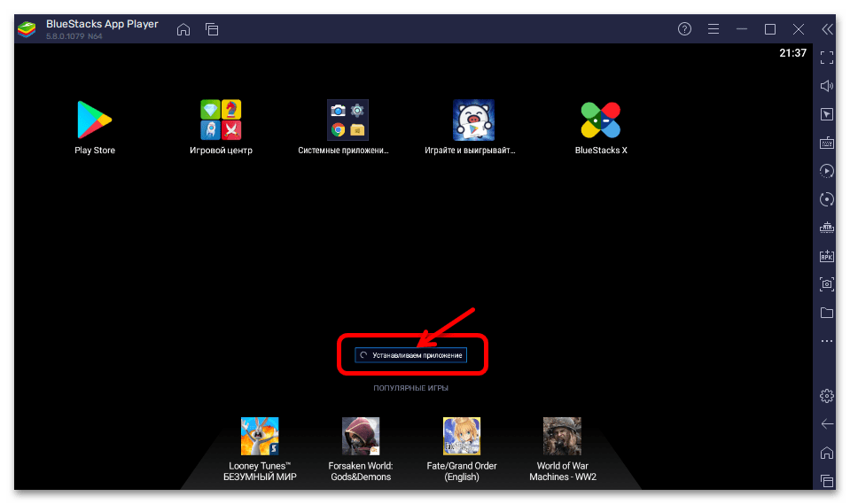The width and height of the screenshot is (850, 504).
Task: Click the macro play icon in sidebar
Action: [x=827, y=171]
